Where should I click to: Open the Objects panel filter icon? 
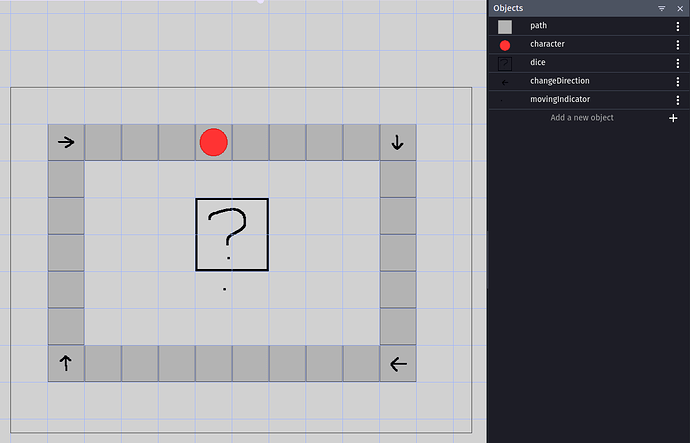(x=662, y=8)
